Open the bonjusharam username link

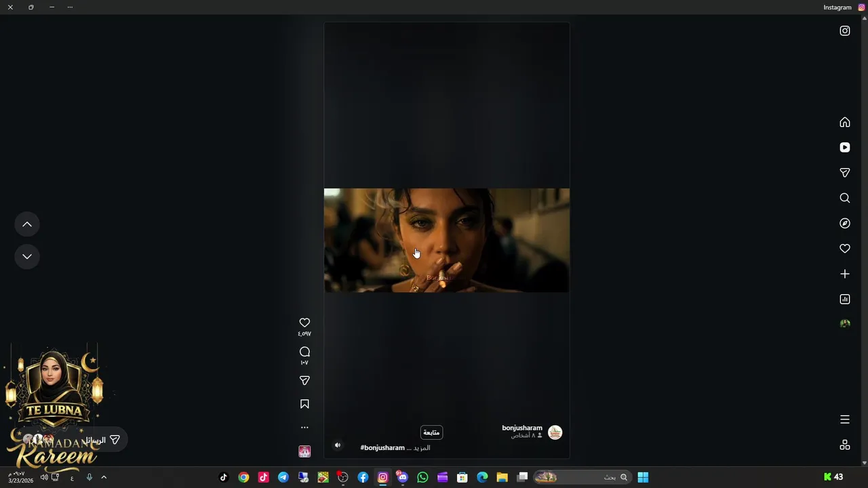click(522, 428)
